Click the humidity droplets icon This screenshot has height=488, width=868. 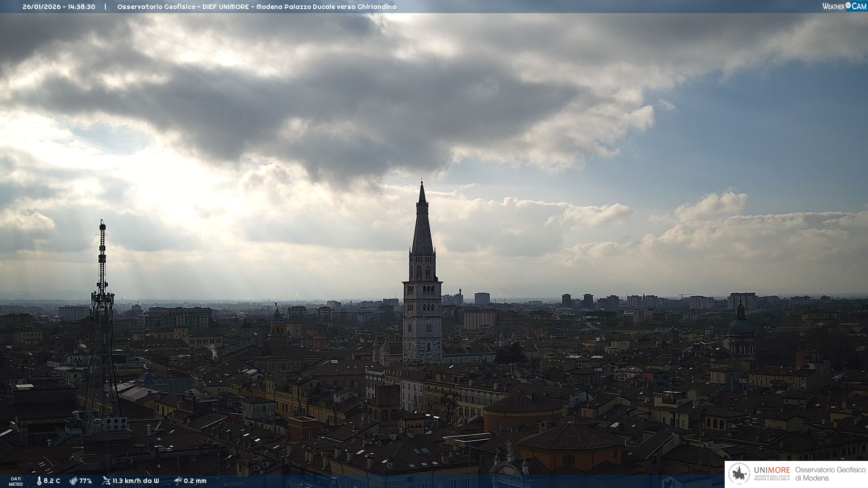click(73, 481)
